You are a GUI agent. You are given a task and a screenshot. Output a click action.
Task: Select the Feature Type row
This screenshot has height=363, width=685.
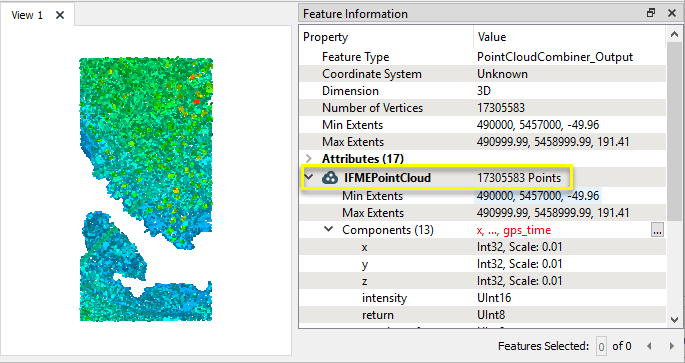[483, 57]
